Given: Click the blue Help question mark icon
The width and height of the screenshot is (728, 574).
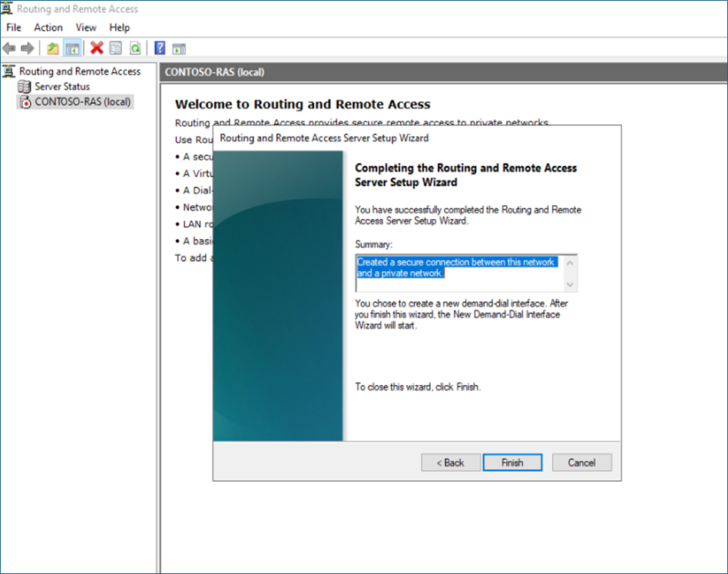Looking at the screenshot, I should coord(160,48).
